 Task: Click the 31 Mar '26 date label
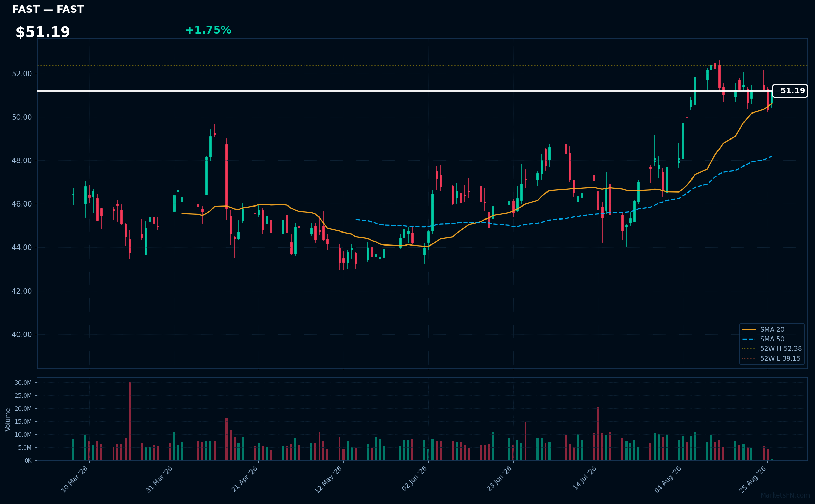(159, 479)
